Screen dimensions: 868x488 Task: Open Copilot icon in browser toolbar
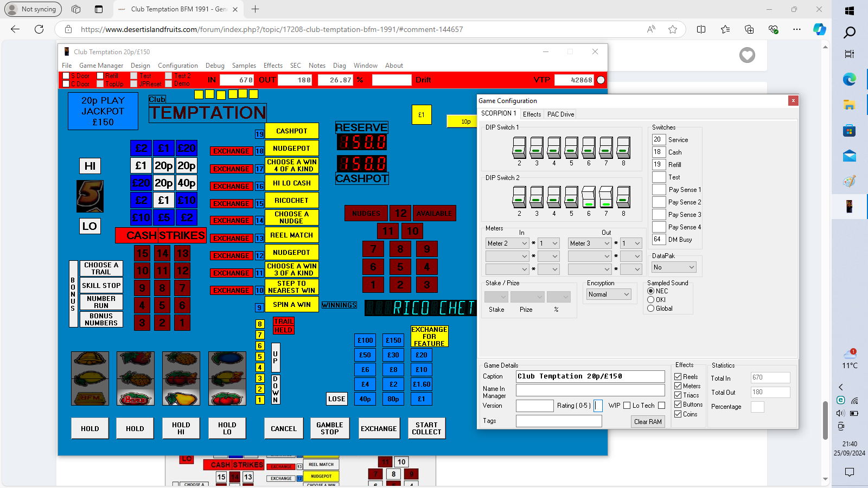click(819, 29)
